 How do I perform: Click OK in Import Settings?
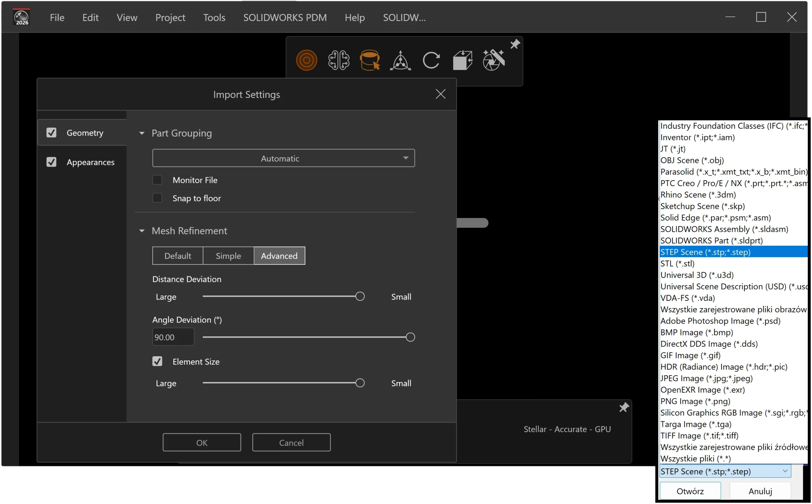(202, 442)
